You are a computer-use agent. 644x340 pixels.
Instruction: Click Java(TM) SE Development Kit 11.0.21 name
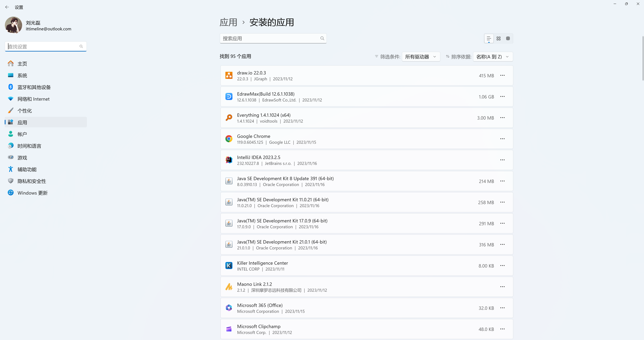pyautogui.click(x=283, y=199)
